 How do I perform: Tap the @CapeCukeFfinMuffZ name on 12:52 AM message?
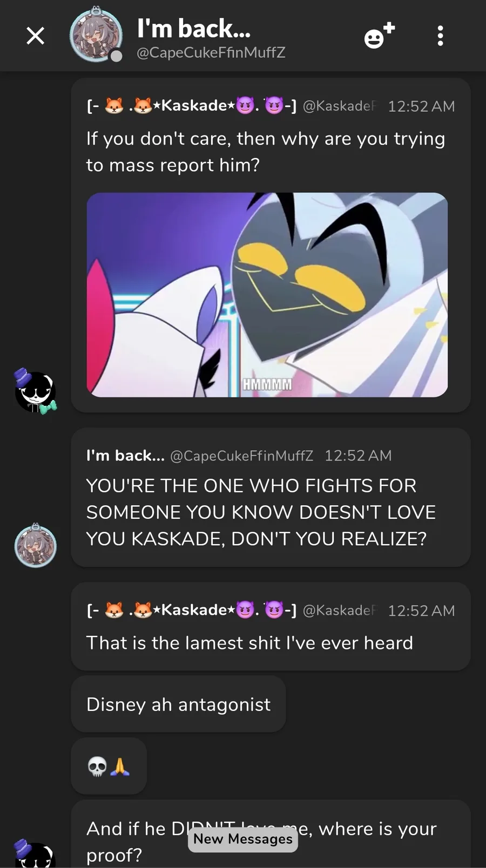pos(241,456)
